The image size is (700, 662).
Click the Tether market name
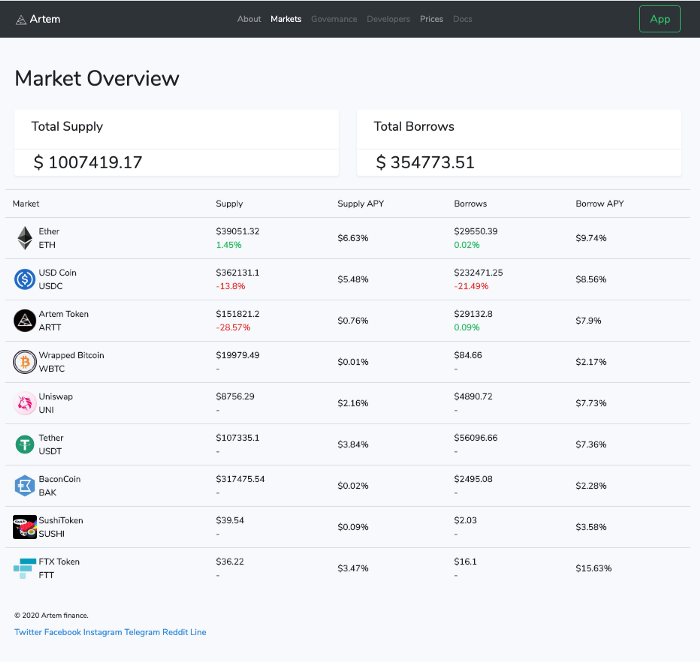click(x=51, y=438)
